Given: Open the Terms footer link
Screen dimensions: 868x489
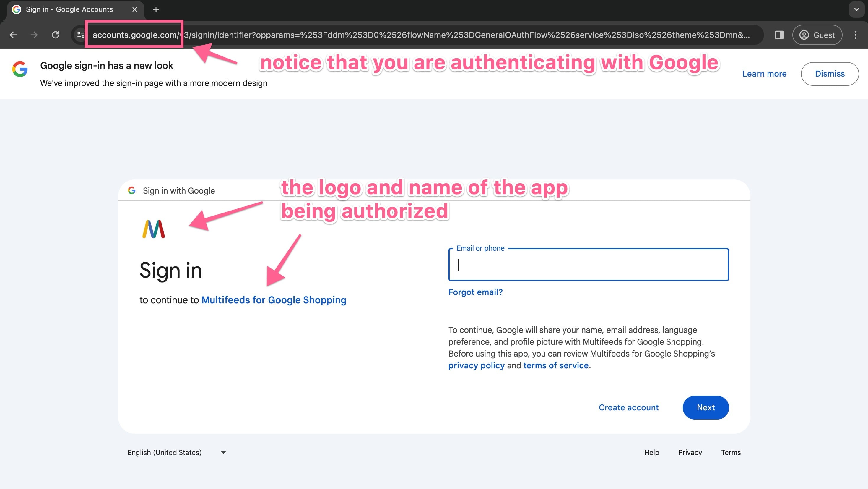Looking at the screenshot, I should [731, 453].
